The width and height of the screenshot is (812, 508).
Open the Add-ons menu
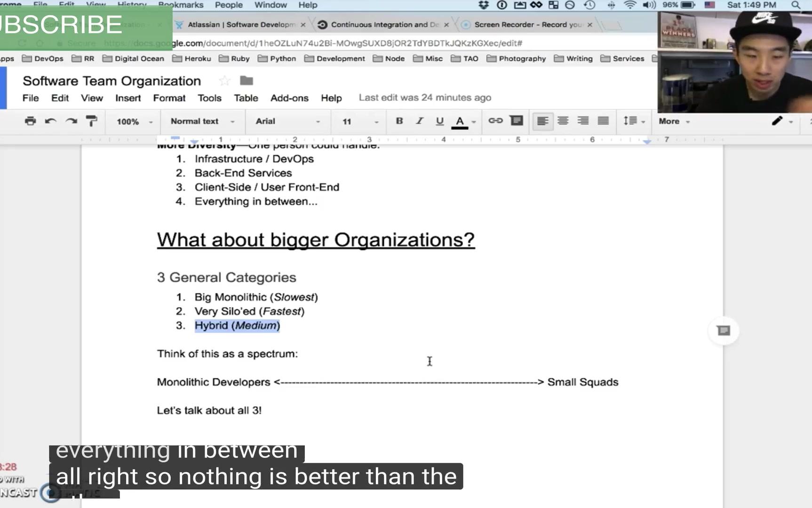pos(289,98)
